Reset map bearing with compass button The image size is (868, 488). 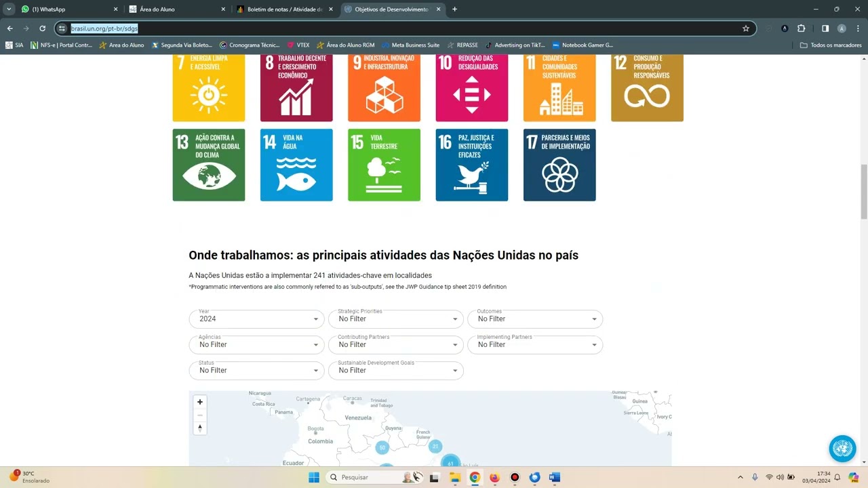200,428
